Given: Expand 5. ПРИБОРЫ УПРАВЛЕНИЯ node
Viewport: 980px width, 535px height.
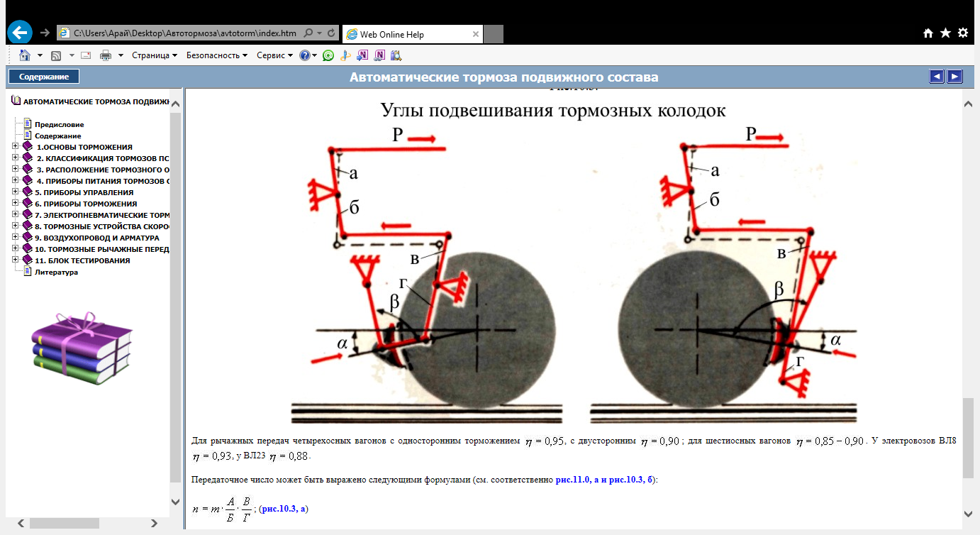Looking at the screenshot, I should tap(16, 192).
